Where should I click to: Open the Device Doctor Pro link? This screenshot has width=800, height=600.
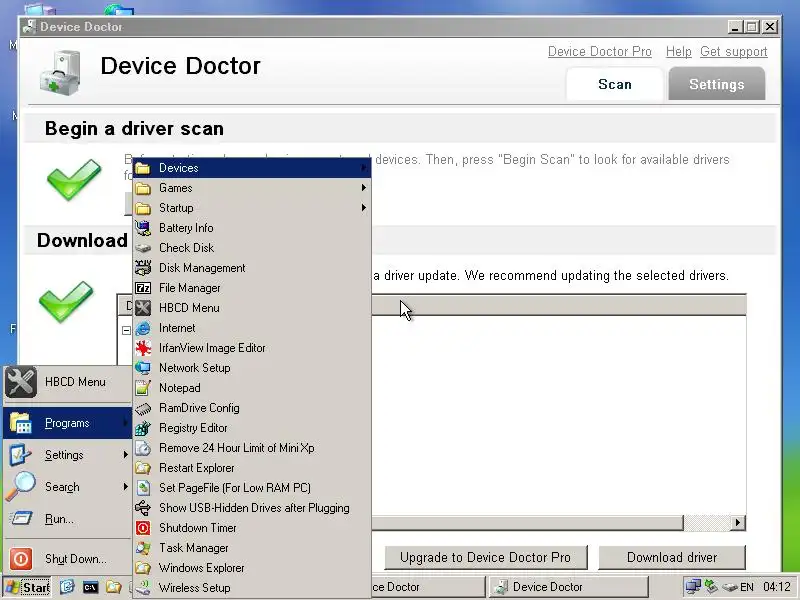coord(599,52)
